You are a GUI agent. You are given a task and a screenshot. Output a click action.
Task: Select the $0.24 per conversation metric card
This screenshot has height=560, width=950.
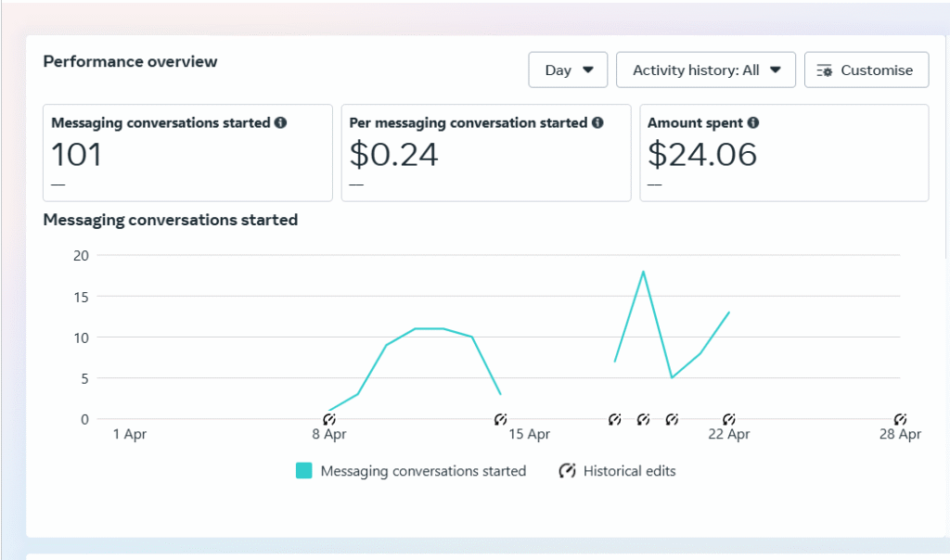coord(486,153)
